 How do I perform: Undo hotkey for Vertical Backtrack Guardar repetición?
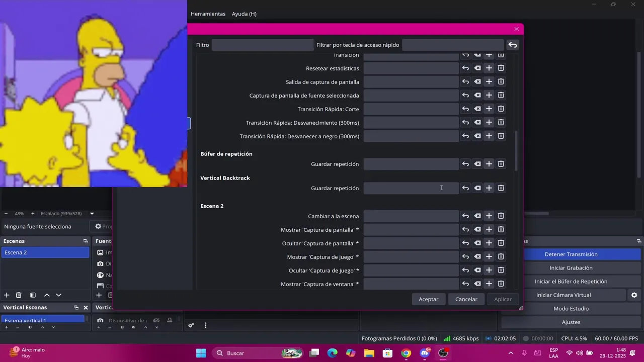pos(465,188)
